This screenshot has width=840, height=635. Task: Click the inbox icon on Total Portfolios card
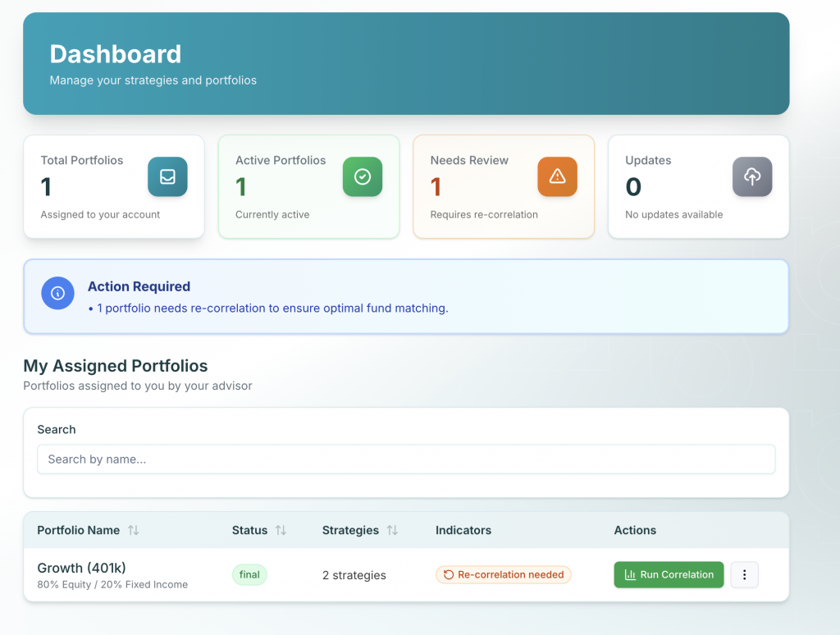tap(167, 177)
